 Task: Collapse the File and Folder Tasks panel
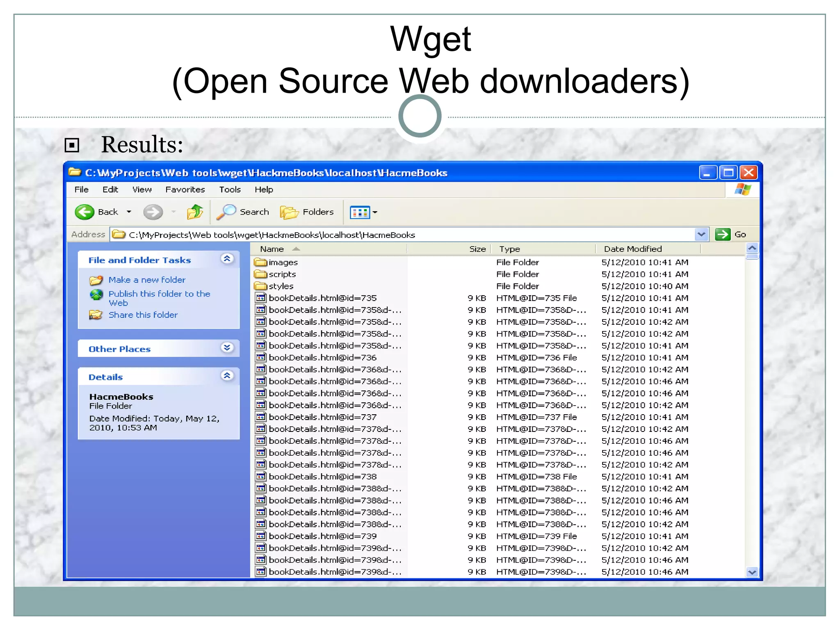coord(227,259)
